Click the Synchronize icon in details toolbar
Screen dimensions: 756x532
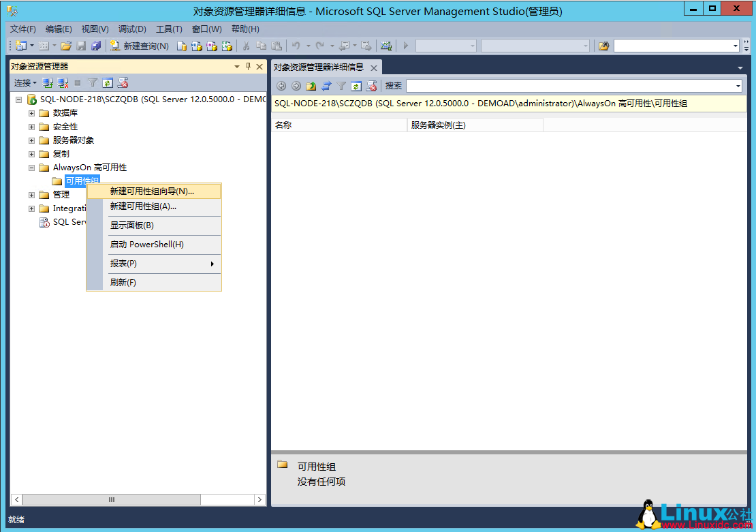tap(326, 86)
